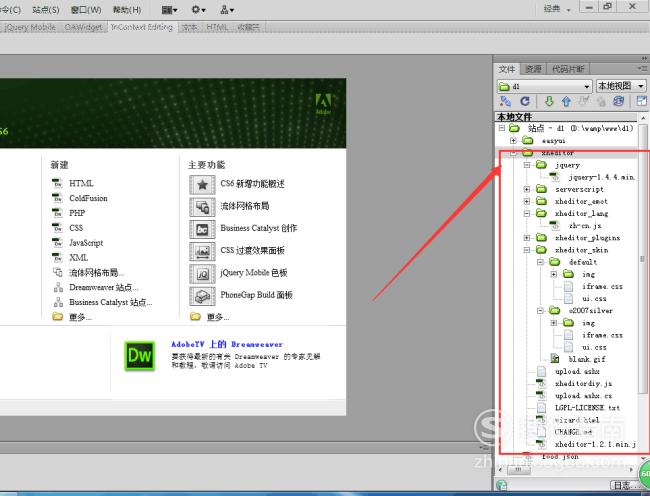Expand img folder under default
The image size is (650, 496).
[x=553, y=274]
